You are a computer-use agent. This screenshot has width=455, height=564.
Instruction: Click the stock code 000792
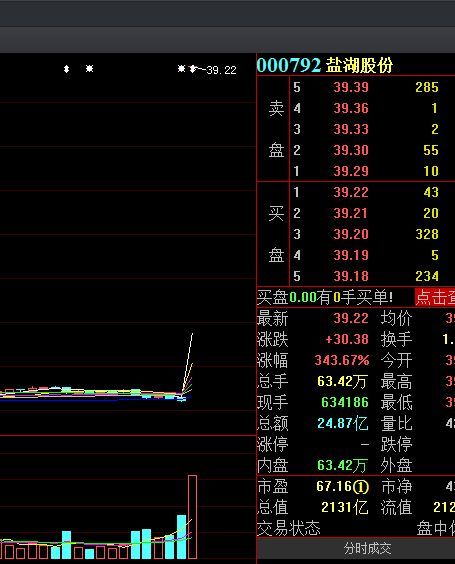[x=288, y=65]
